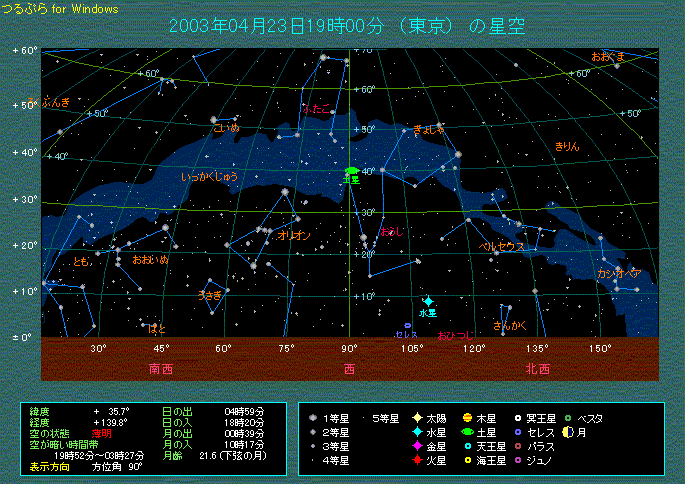Click the 月 moon icon in legend
Viewport: 685px width, 484px height.
coord(568,432)
